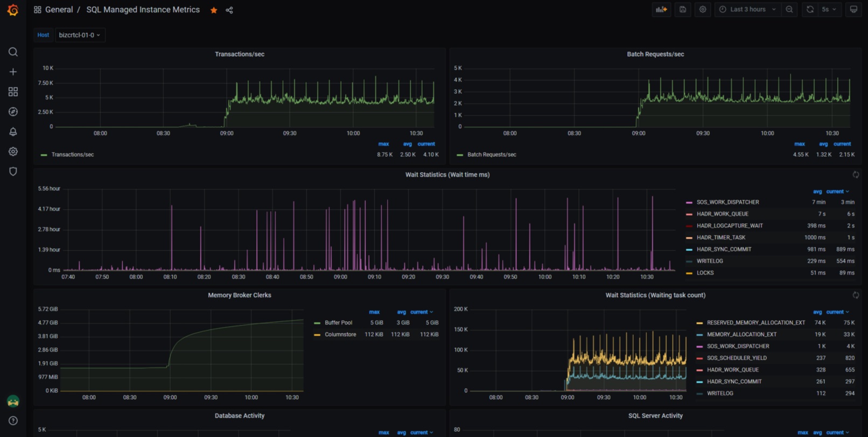Save the dashboard with disk icon
868x437 pixels.
[682, 9]
